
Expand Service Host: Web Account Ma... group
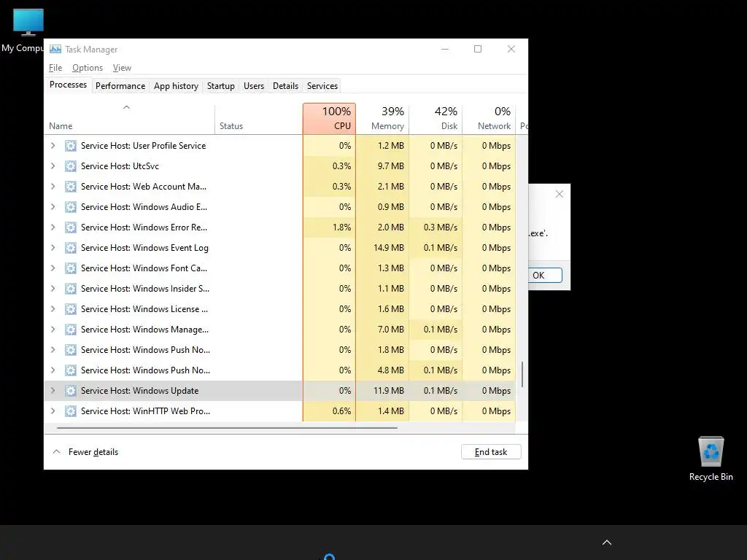[53, 187]
